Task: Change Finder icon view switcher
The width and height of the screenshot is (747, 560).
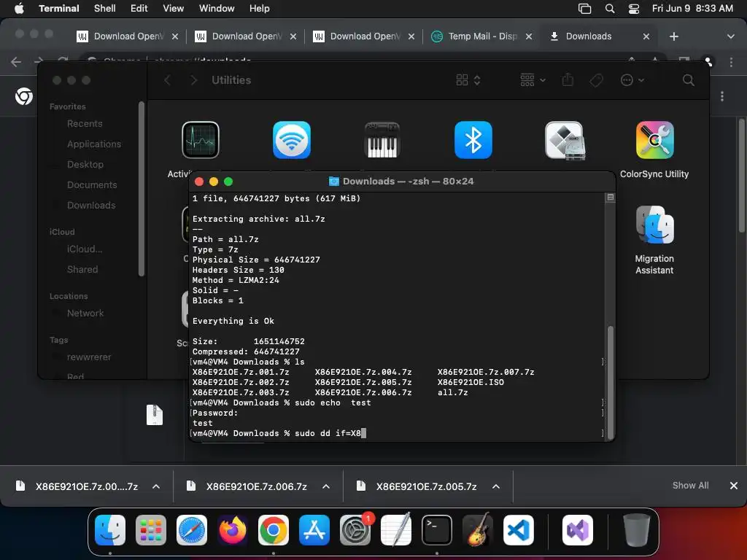Action: click(468, 80)
